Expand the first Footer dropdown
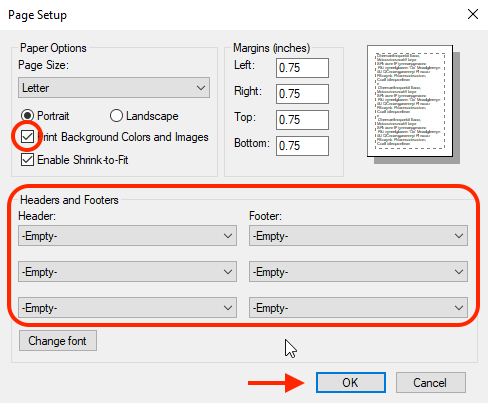Viewport: 488px width, 403px height. pos(358,236)
